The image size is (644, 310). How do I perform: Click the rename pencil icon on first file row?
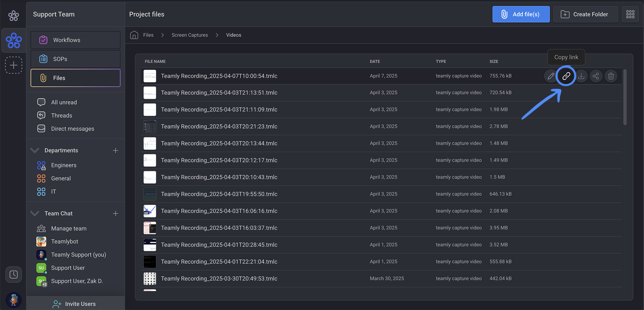pos(551,76)
